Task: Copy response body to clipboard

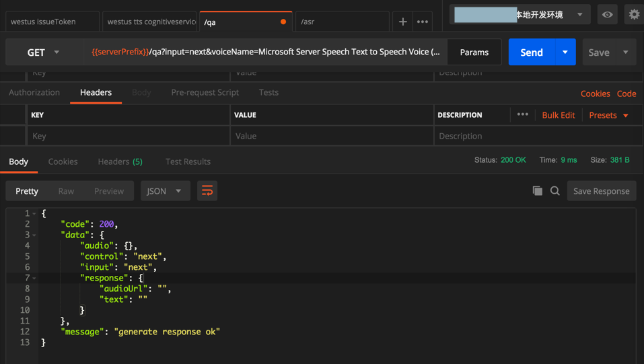Action: (x=537, y=190)
